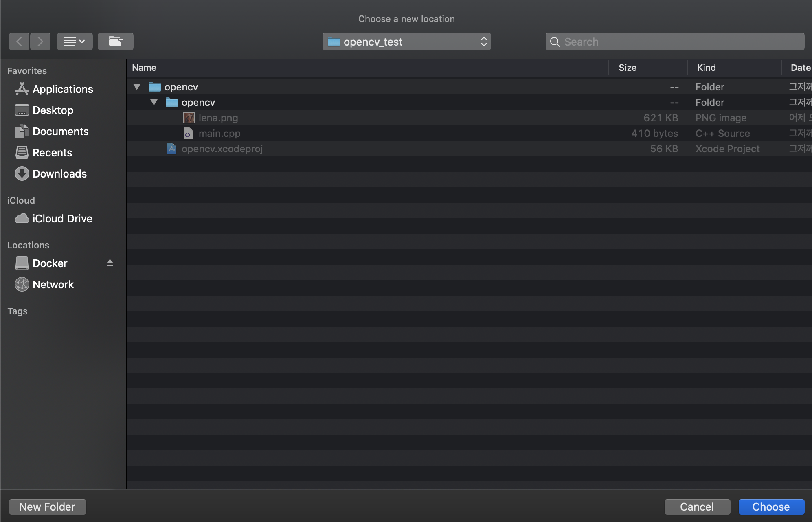The height and width of the screenshot is (522, 812).
Task: Click the Applications sidebar icon
Action: click(22, 89)
